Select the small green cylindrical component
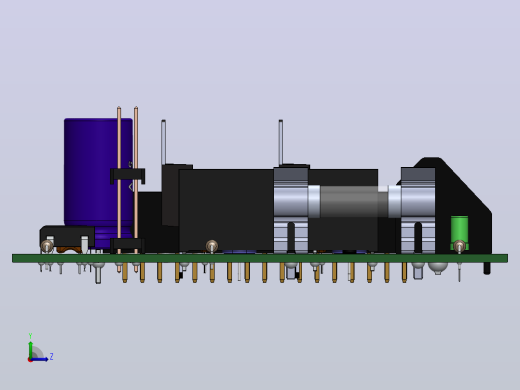The image size is (520, 390). point(460,233)
